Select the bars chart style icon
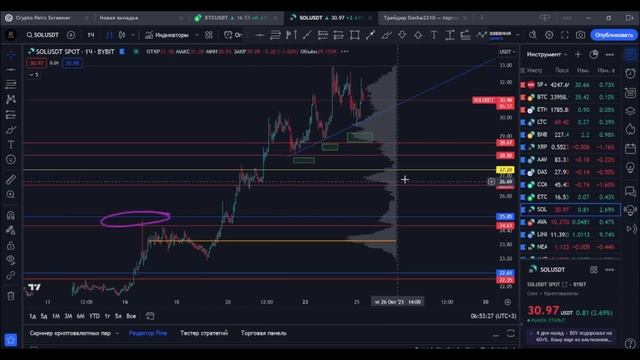The image size is (640, 360). point(109,35)
